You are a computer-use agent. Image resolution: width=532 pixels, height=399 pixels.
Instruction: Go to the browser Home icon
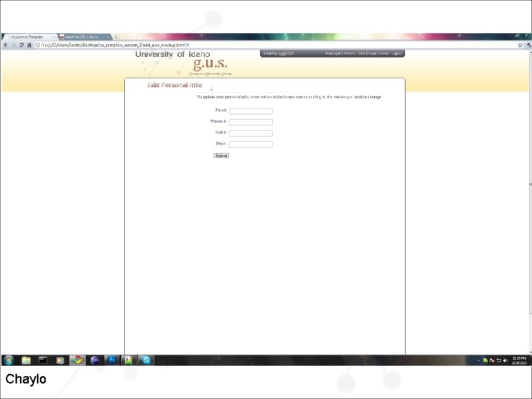pos(29,45)
